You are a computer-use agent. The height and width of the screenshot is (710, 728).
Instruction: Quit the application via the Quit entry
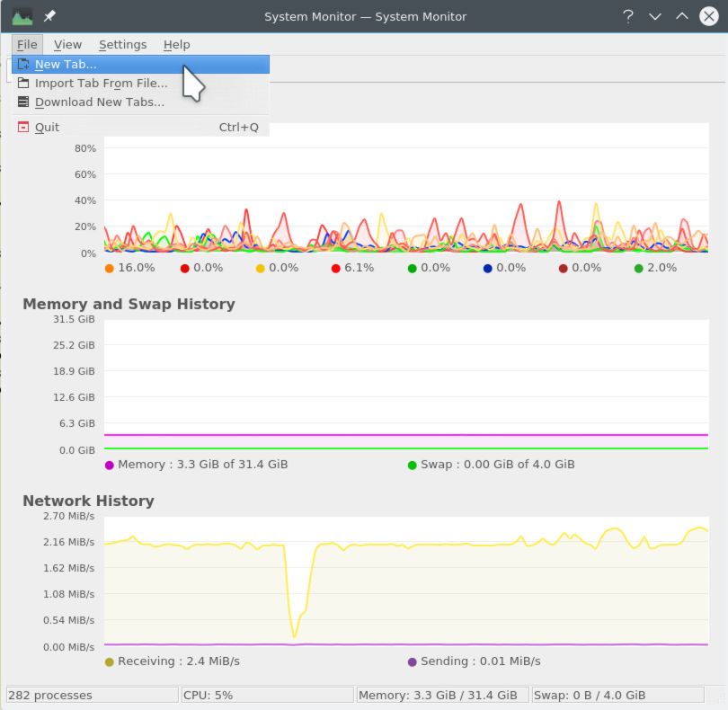(x=141, y=128)
